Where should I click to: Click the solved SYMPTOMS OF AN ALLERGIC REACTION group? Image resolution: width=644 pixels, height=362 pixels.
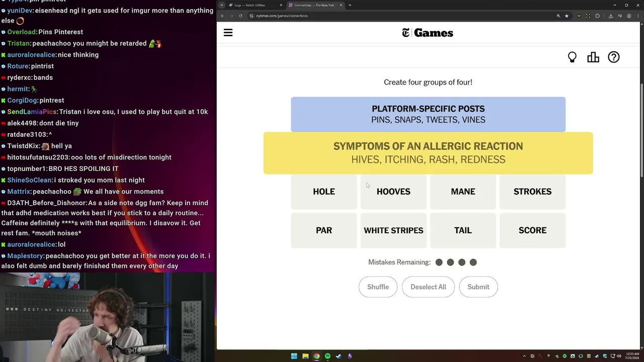pyautogui.click(x=428, y=153)
